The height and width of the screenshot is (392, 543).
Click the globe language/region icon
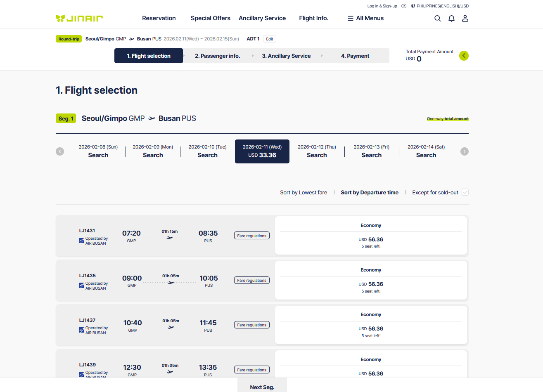(x=413, y=6)
